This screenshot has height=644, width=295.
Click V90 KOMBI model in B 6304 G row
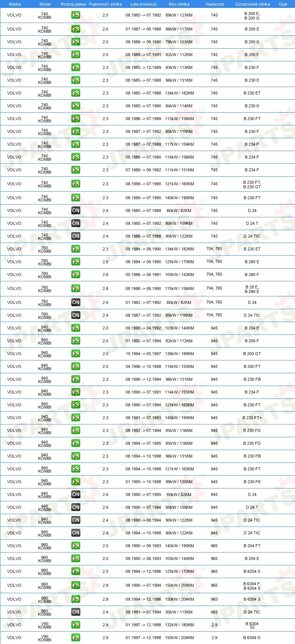tap(45, 638)
